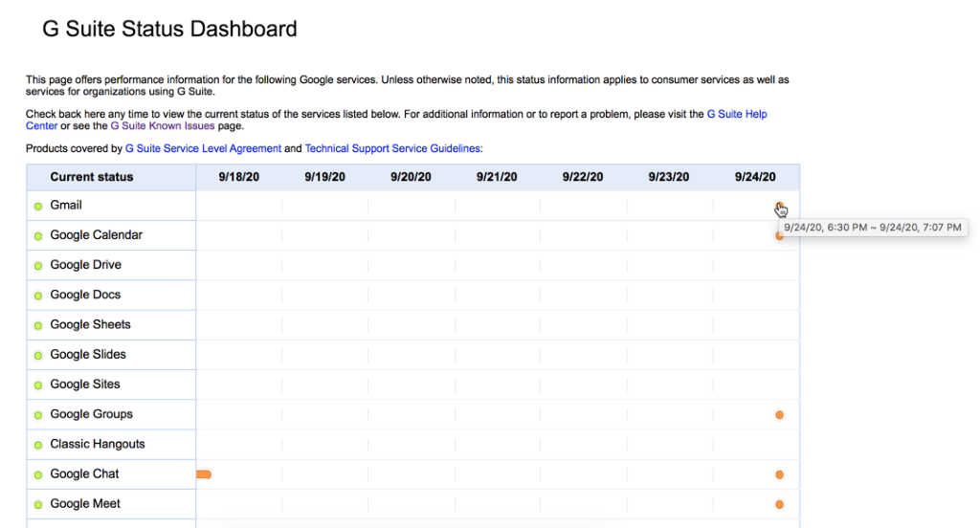This screenshot has height=528, width=980.
Task: Open the Google Chat 9/24/20 orange incident dot
Action: (779, 474)
